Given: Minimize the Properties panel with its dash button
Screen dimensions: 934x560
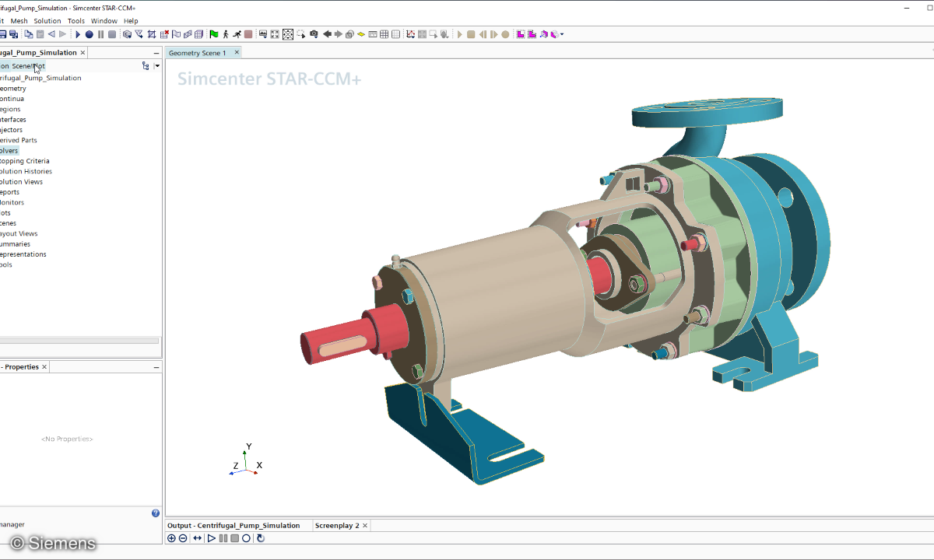Looking at the screenshot, I should [156, 367].
